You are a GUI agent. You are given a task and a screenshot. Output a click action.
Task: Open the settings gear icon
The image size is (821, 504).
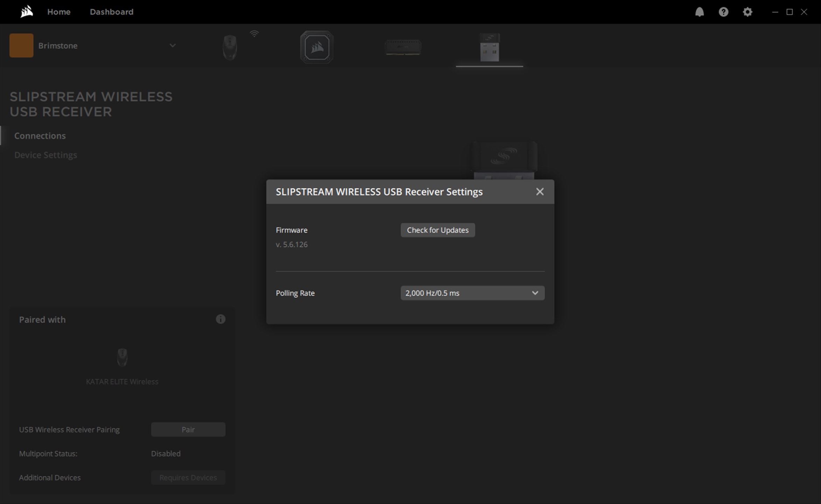(747, 12)
